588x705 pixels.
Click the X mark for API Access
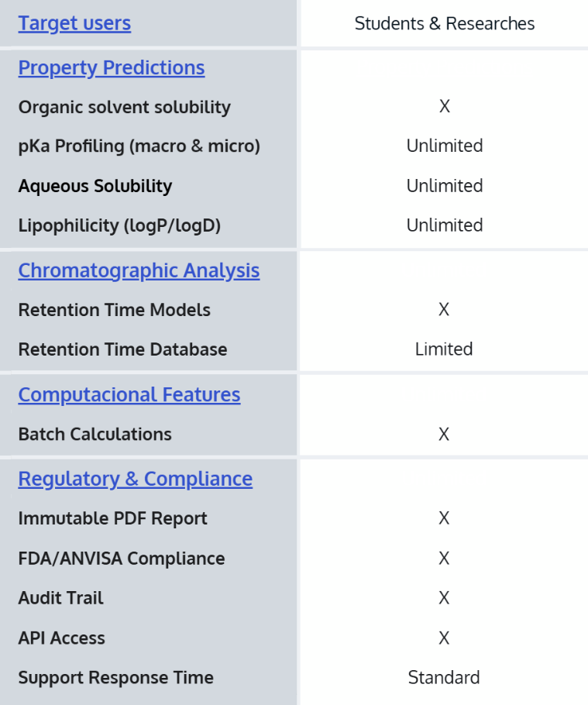point(444,638)
